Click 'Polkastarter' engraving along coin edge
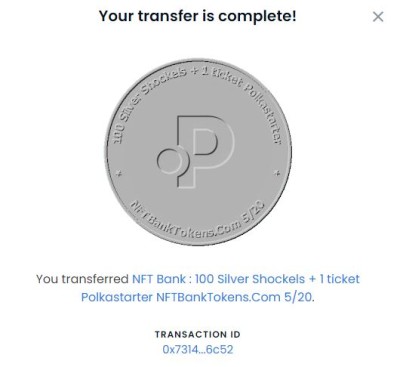The width and height of the screenshot is (400, 367). coord(264,112)
